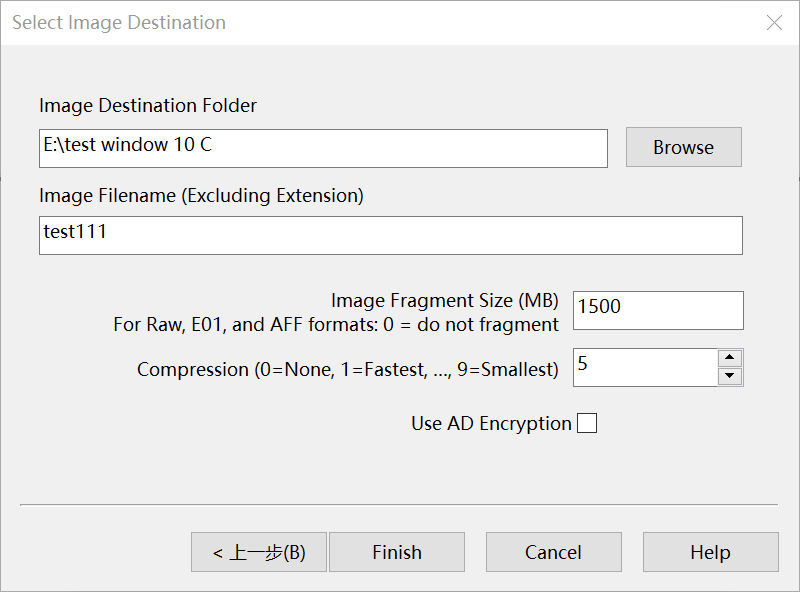Click the Image Destination Folder label
Image resolution: width=800 pixels, height=592 pixels.
click(148, 105)
